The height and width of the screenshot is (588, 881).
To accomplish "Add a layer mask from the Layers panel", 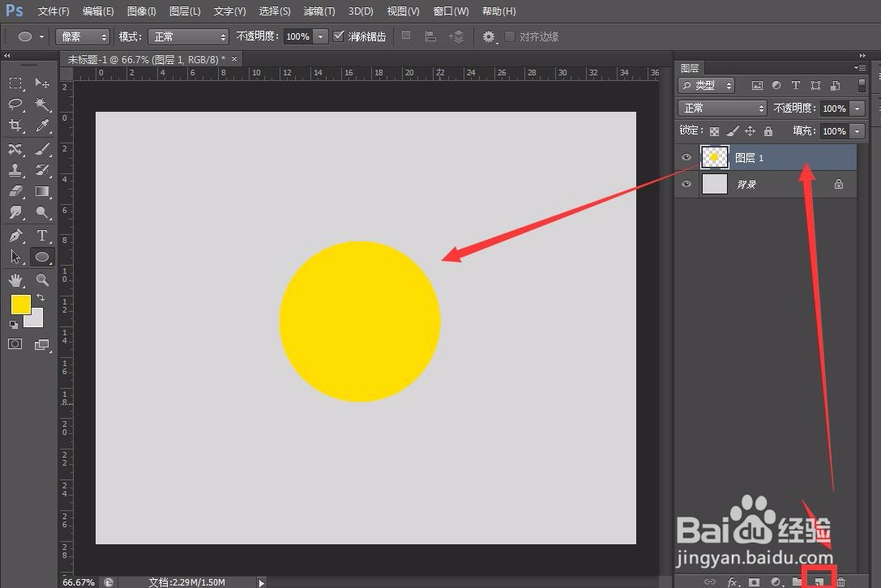I will (x=754, y=582).
